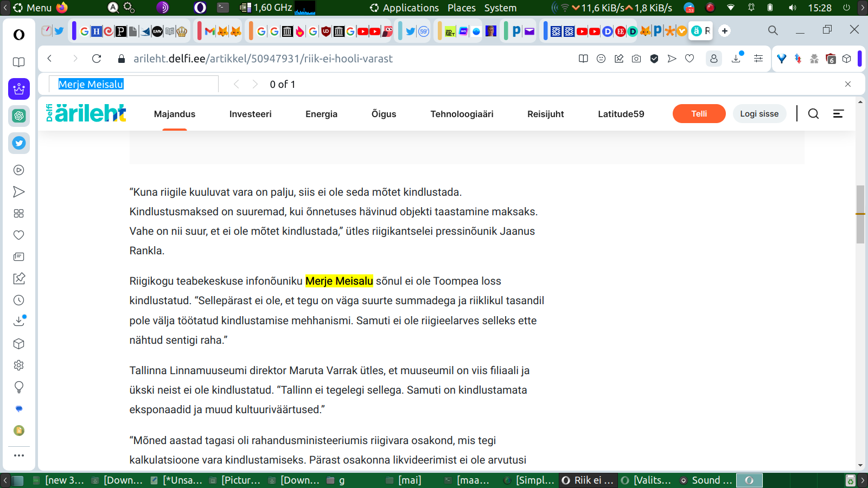The image size is (868, 488).
Task: Open the emoji reaction icon in address bar
Action: (x=601, y=59)
